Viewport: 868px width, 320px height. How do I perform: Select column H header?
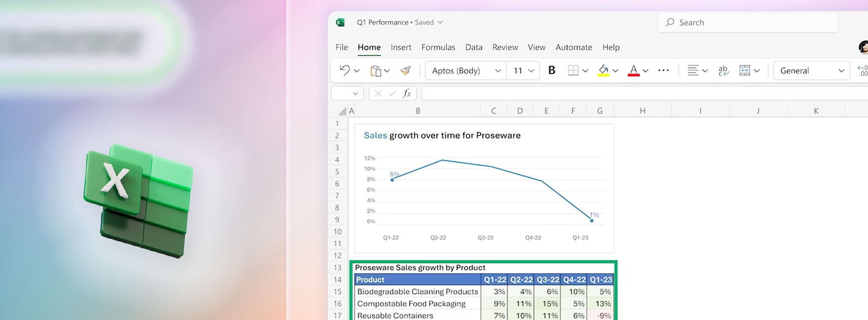click(643, 111)
